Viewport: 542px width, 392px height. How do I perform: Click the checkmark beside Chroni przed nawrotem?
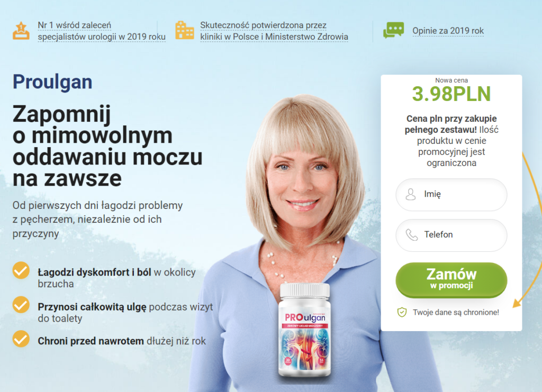tap(21, 339)
